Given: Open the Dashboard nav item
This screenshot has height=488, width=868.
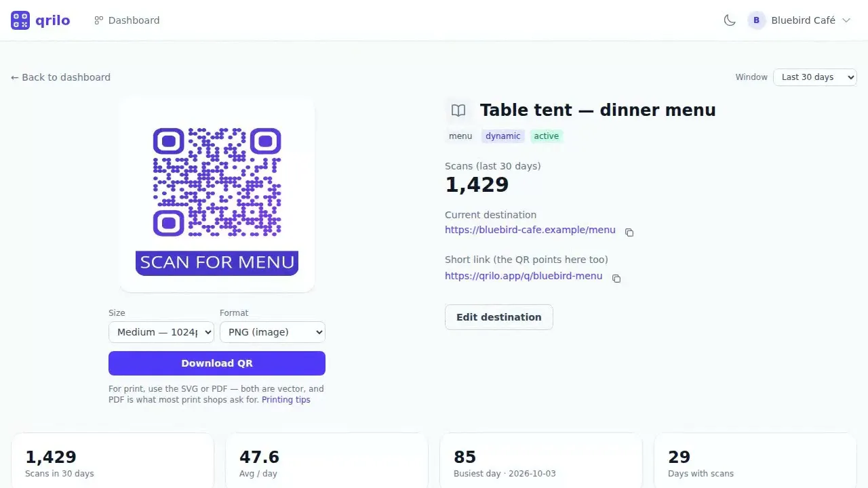Looking at the screenshot, I should [x=127, y=20].
